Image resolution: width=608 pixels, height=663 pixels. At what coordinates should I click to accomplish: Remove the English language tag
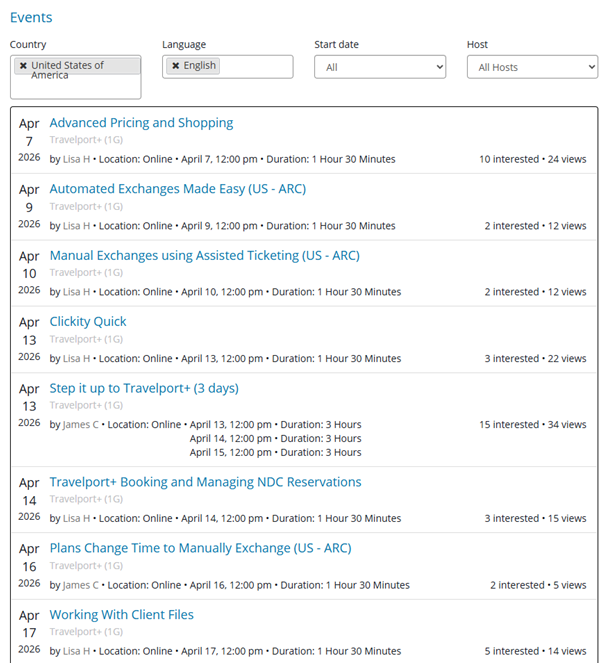point(176,66)
